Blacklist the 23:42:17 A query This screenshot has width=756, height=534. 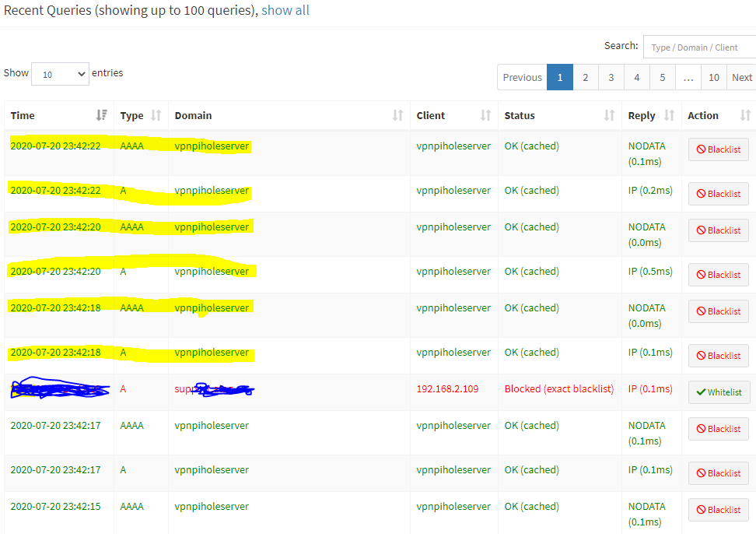pos(719,473)
